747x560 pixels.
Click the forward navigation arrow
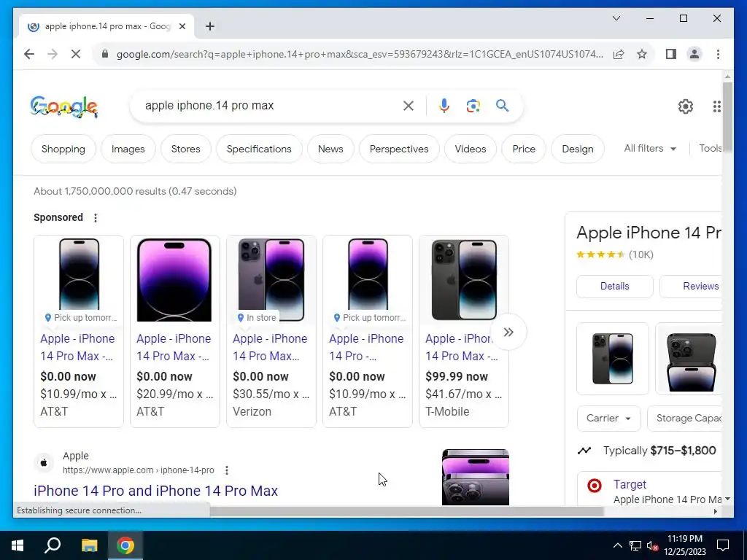tap(53, 54)
